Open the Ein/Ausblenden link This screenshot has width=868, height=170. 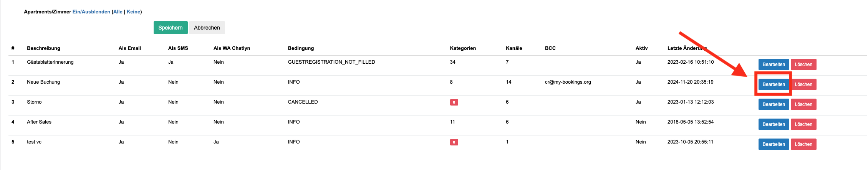(x=91, y=12)
